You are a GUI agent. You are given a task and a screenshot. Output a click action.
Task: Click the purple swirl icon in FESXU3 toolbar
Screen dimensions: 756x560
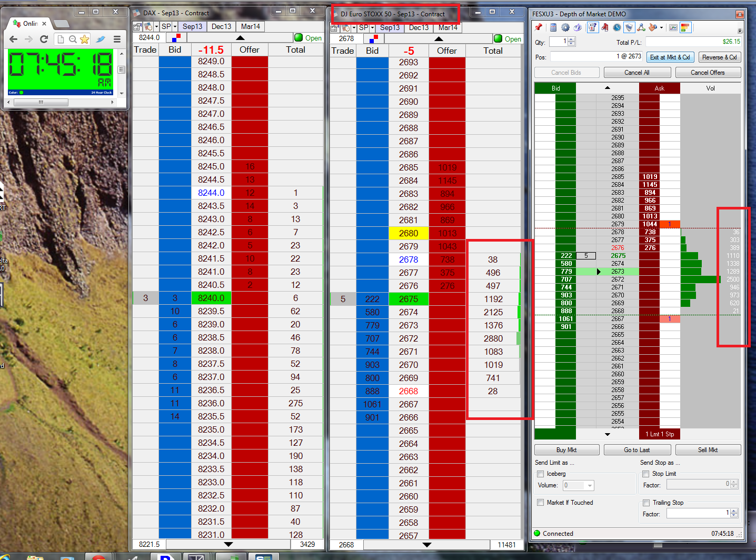point(578,27)
